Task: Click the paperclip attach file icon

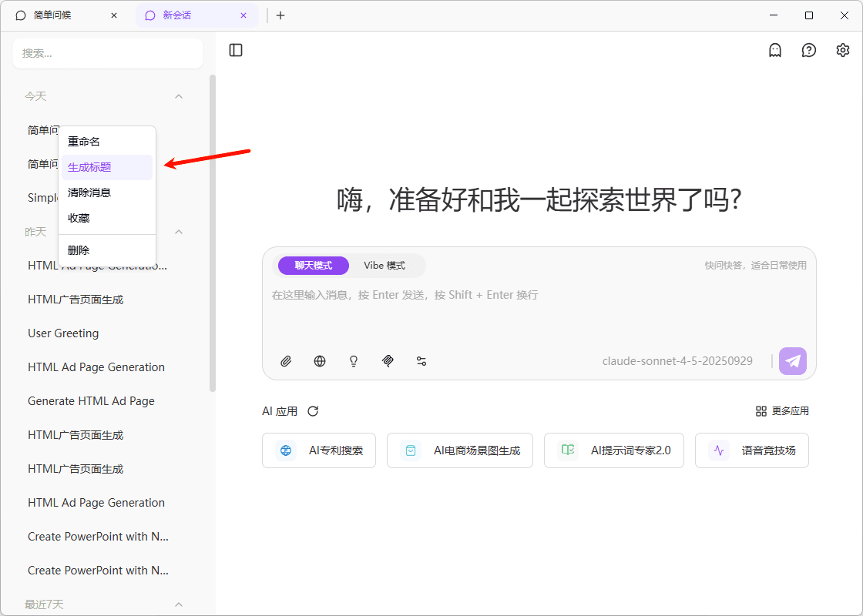Action: pos(286,361)
